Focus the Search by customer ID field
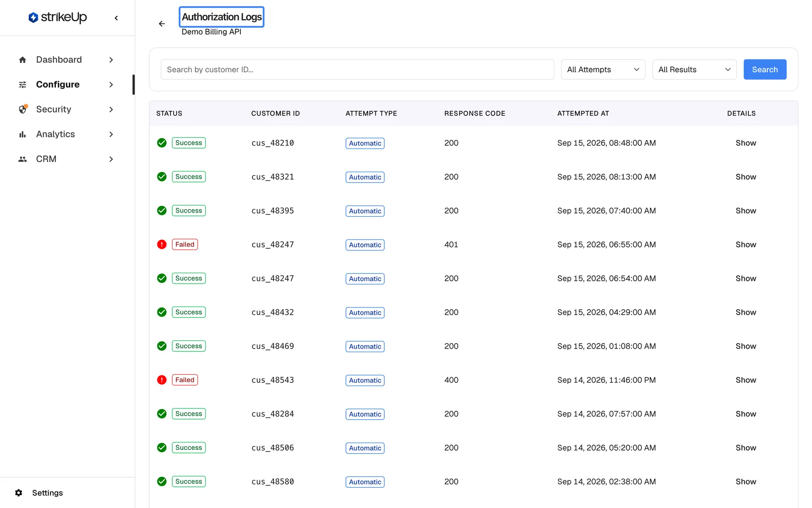Viewport: 812px width, 508px height. click(x=357, y=70)
